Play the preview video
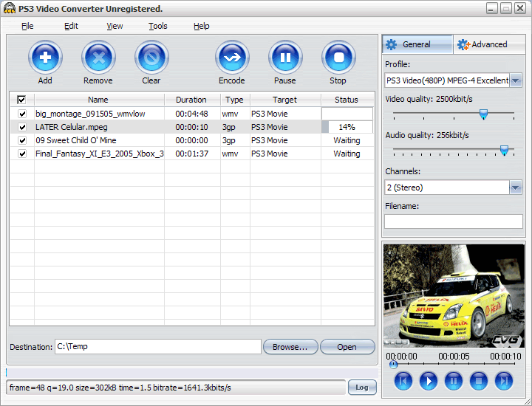Viewport: 532px width, 406px height. tap(429, 381)
